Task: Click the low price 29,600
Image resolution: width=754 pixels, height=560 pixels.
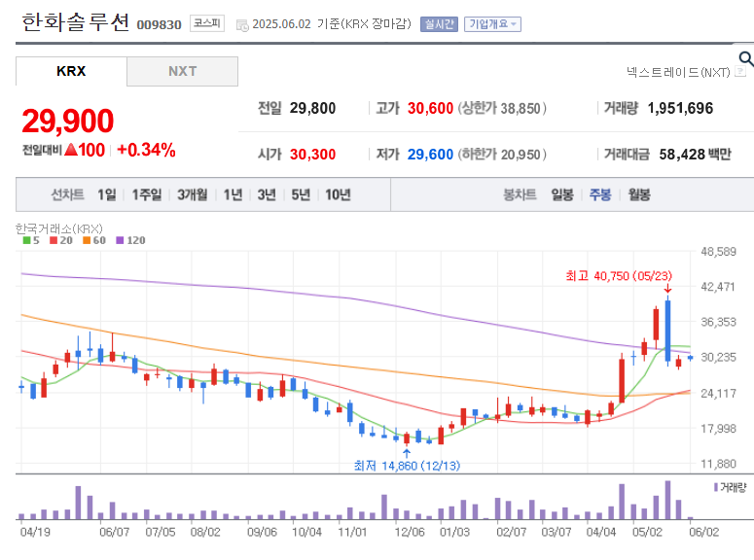Action: (x=430, y=155)
